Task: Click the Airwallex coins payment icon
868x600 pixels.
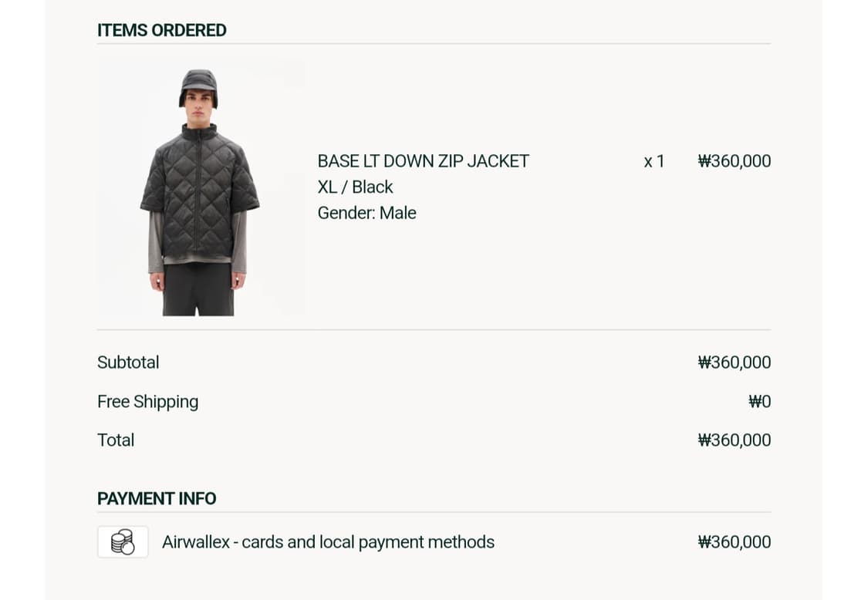Action: [123, 541]
